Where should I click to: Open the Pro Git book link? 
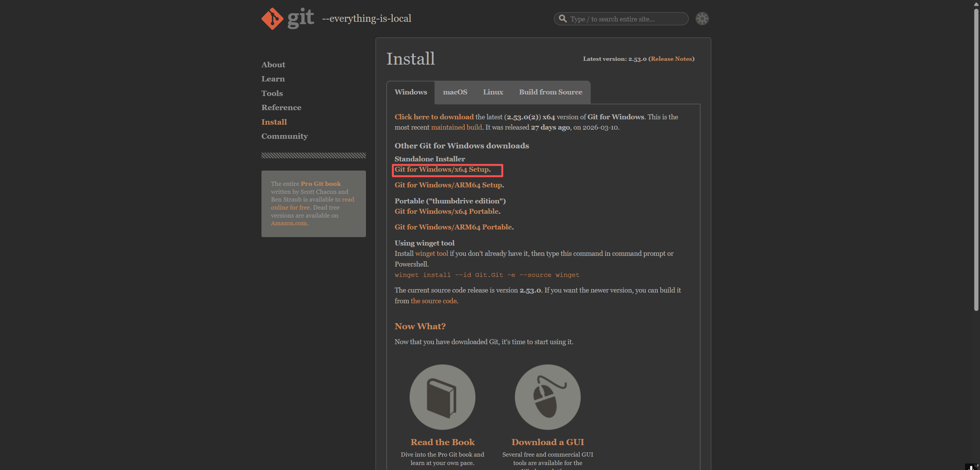[320, 184]
